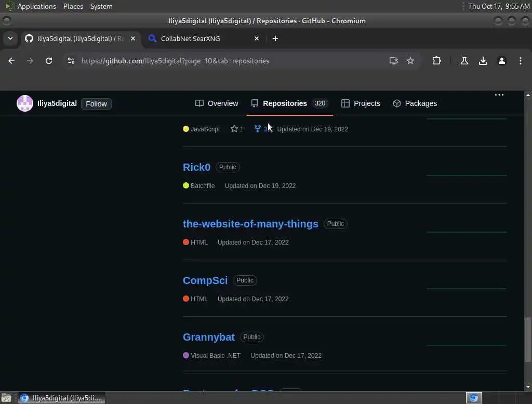
Task: Click the show desktop icon in taskbar
Action: click(6, 398)
